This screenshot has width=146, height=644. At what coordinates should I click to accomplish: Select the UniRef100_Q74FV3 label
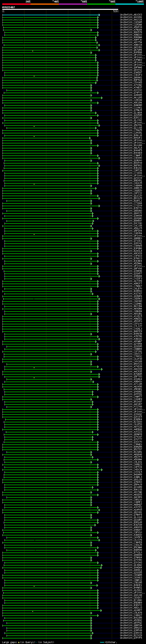pos(131,93)
